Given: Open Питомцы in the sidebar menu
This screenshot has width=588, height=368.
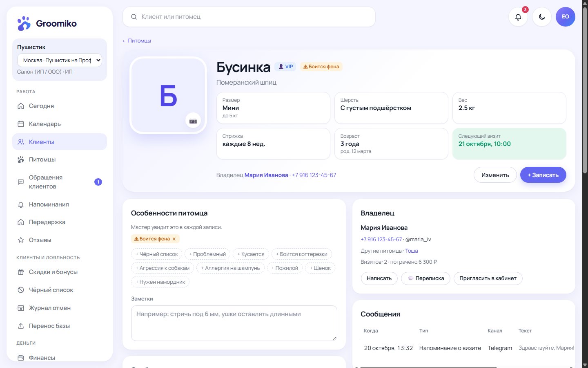Looking at the screenshot, I should (60, 159).
